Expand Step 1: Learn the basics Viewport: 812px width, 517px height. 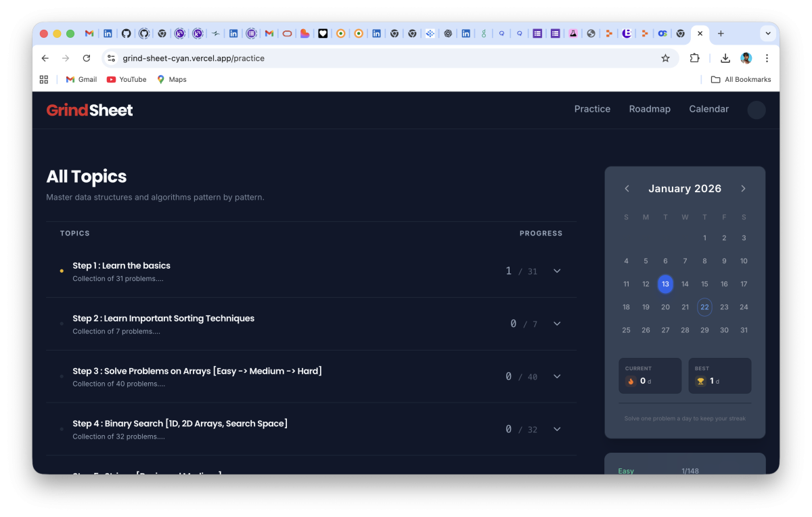coord(557,271)
